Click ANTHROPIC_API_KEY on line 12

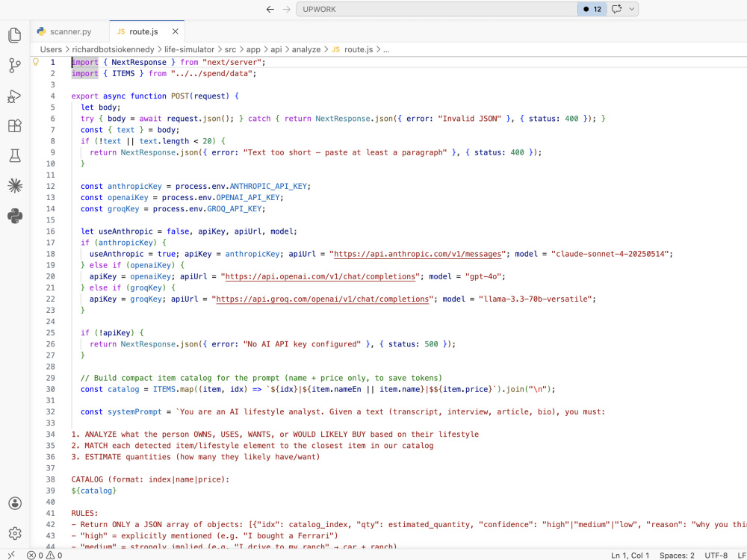(x=268, y=186)
